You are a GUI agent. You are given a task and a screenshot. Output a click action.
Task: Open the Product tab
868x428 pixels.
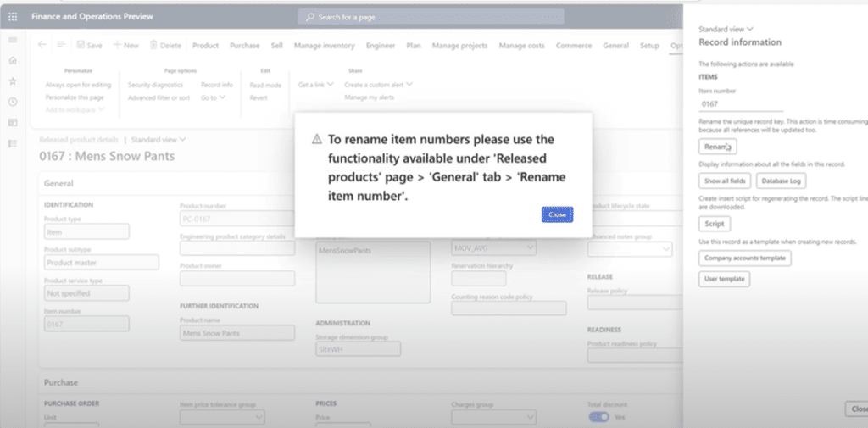205,46
